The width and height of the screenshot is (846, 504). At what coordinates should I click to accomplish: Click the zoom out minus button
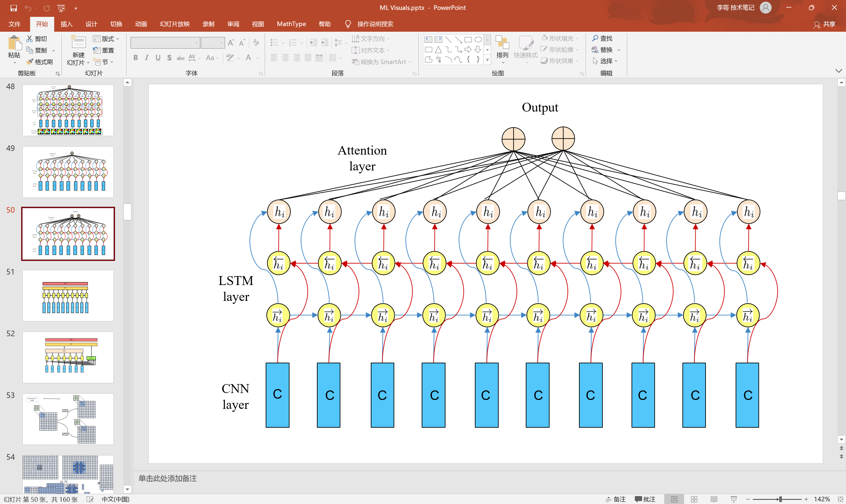click(x=748, y=499)
